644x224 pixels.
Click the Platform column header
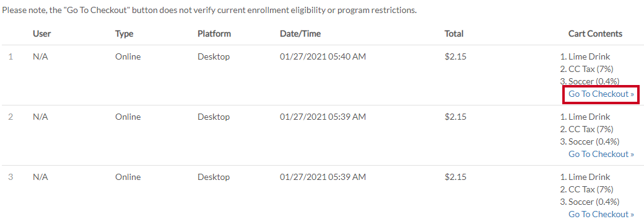[x=214, y=34]
